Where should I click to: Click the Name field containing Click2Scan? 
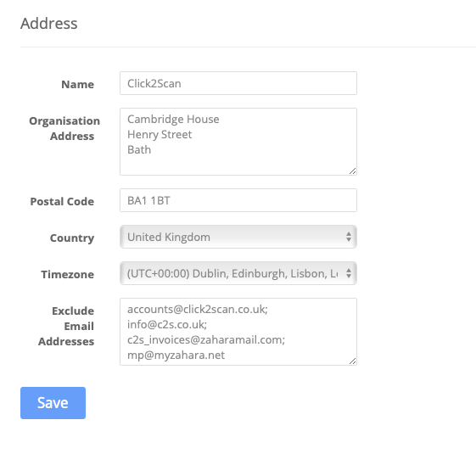pyautogui.click(x=238, y=83)
